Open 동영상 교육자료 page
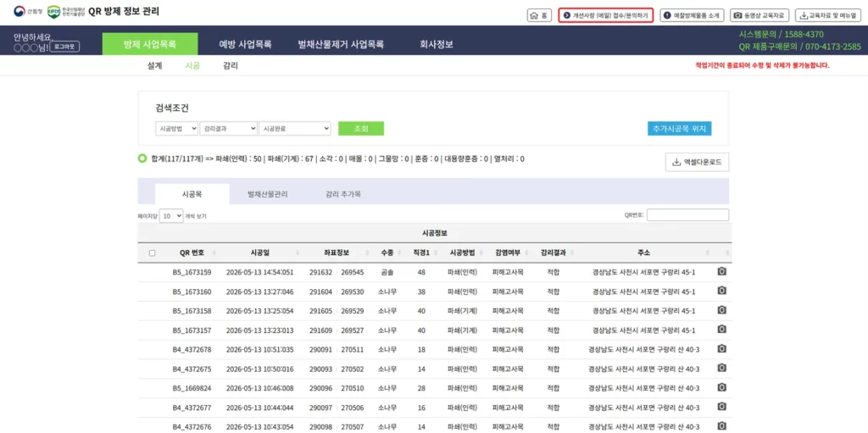868x433 pixels. (759, 15)
